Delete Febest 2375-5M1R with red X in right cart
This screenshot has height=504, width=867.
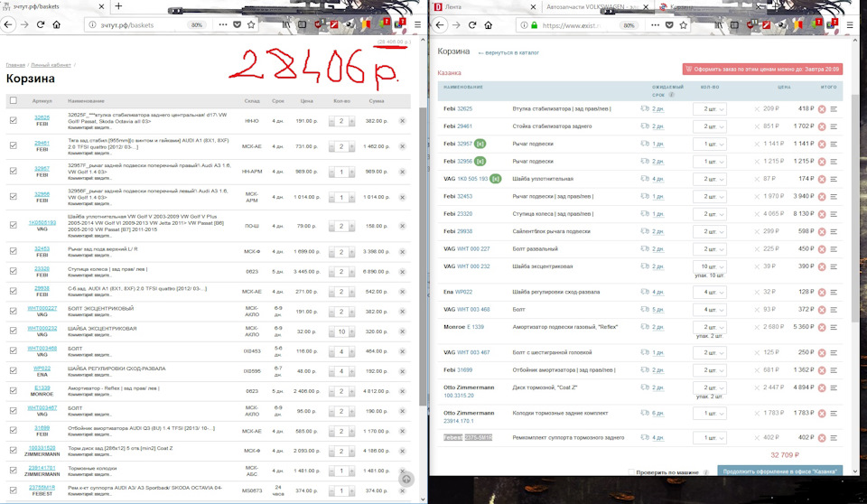click(822, 437)
